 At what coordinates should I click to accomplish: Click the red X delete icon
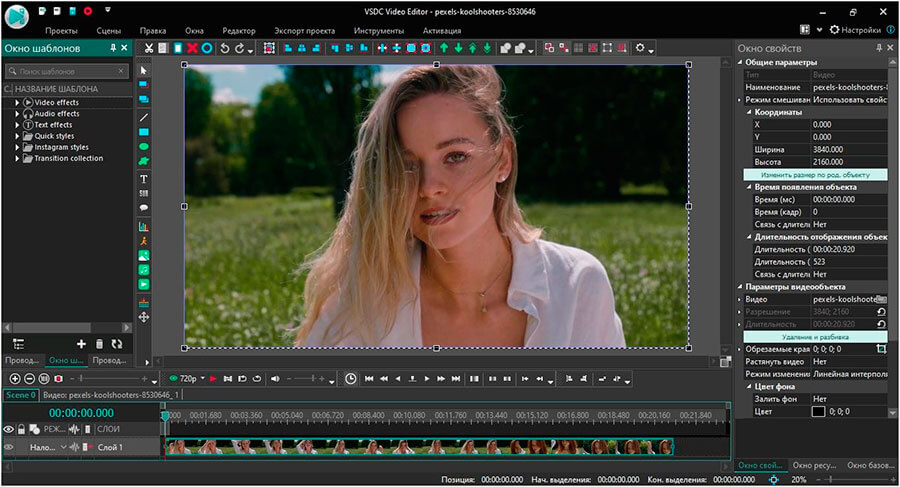[x=192, y=48]
